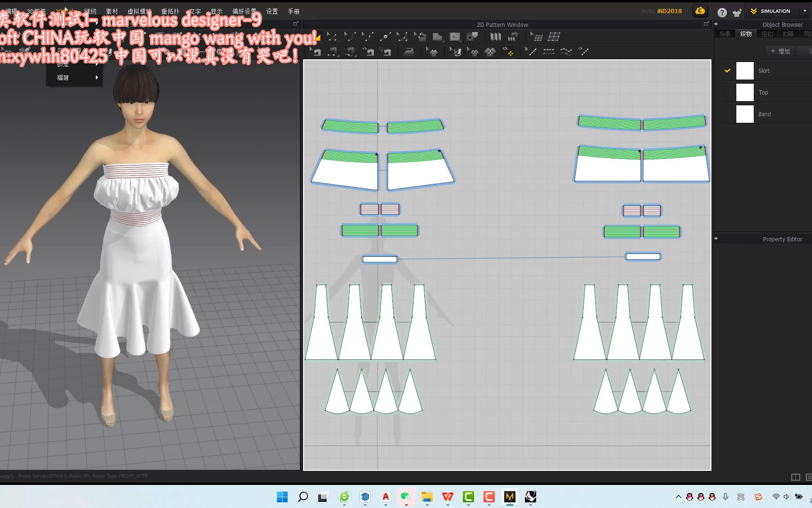Click the 增加 button to add fabric
The image size is (812, 508).
click(780, 51)
